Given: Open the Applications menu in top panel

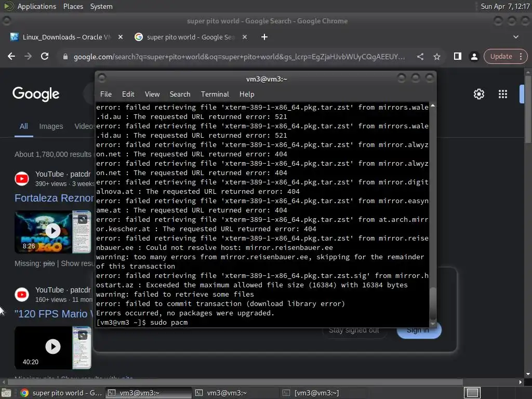Looking at the screenshot, I should click(37, 6).
